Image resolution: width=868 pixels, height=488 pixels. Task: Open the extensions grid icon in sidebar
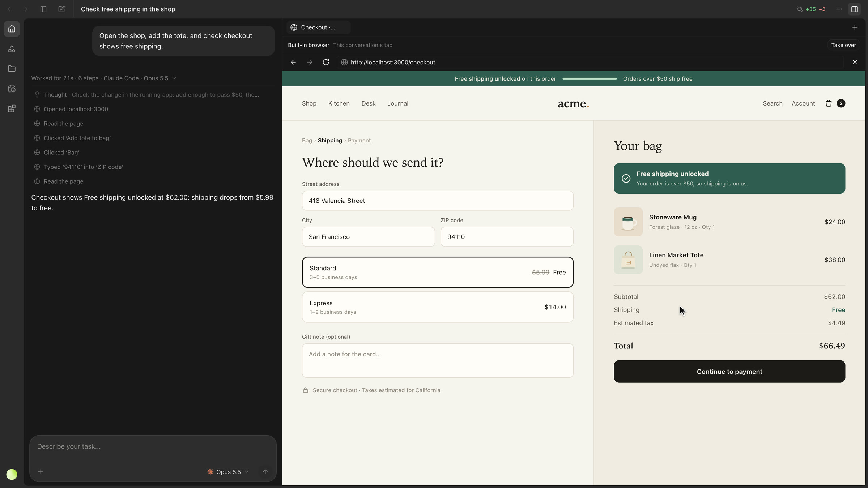coord(12,108)
